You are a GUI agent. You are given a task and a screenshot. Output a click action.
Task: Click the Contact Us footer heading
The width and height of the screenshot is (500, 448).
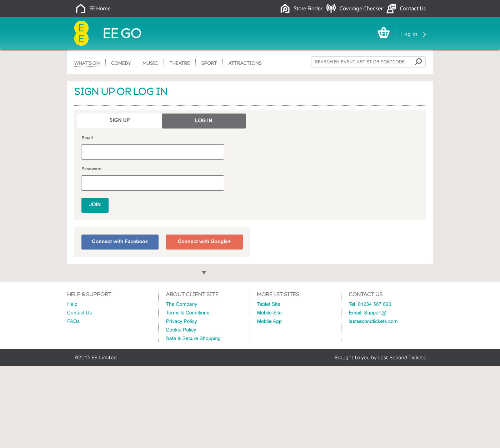pyautogui.click(x=366, y=295)
